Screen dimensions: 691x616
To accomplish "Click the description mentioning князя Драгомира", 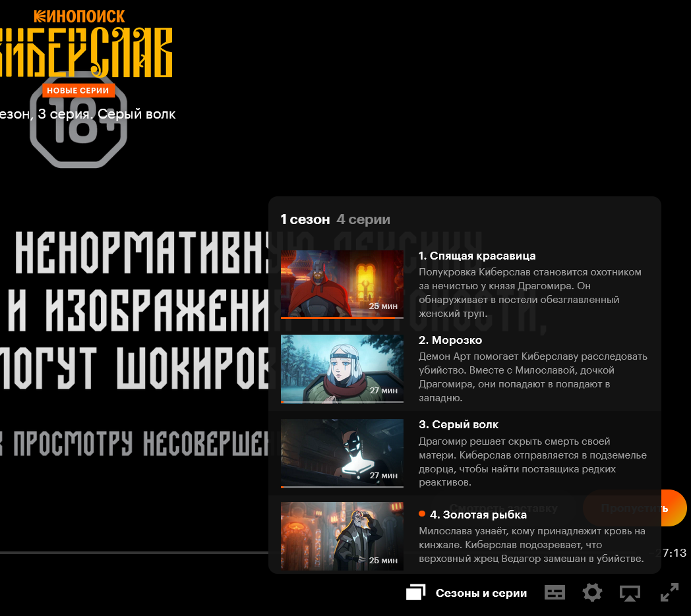I will [x=530, y=293].
